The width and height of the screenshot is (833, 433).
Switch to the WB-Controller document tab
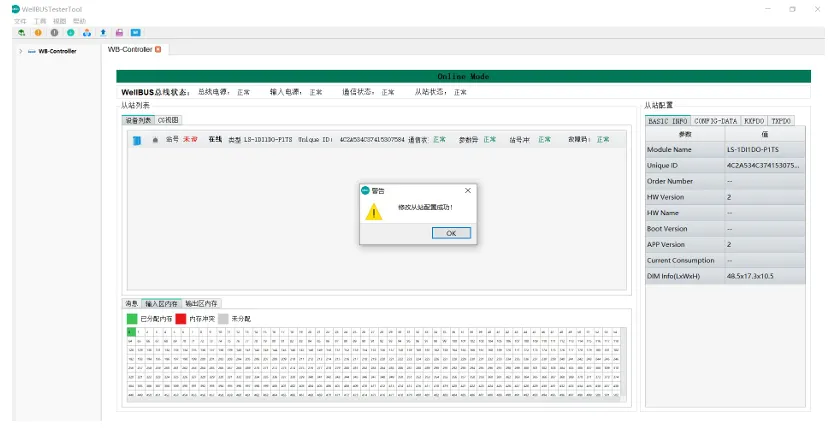pos(130,49)
